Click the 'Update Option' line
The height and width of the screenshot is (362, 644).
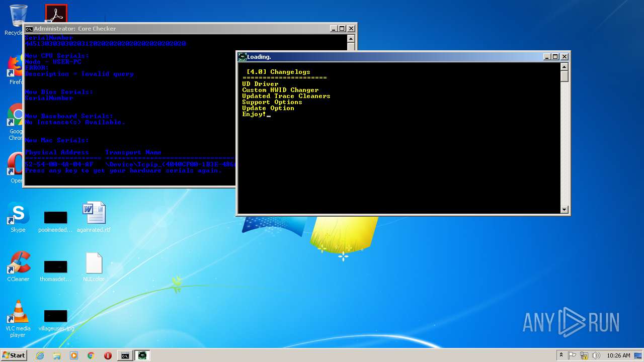268,108
